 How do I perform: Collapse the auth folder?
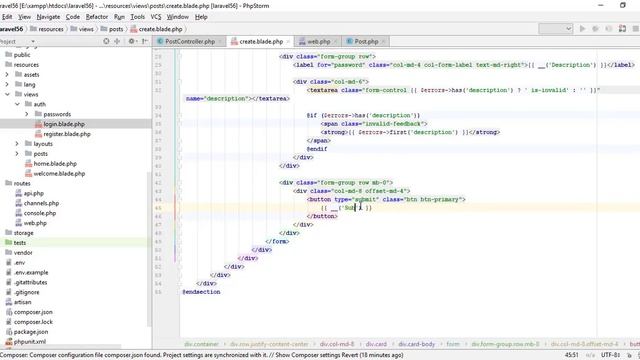(x=17, y=104)
